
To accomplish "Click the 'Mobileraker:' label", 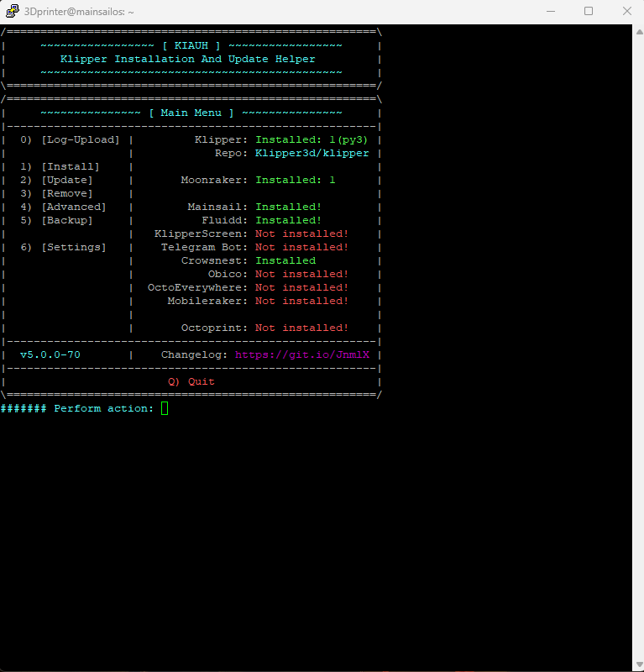I will (208, 301).
